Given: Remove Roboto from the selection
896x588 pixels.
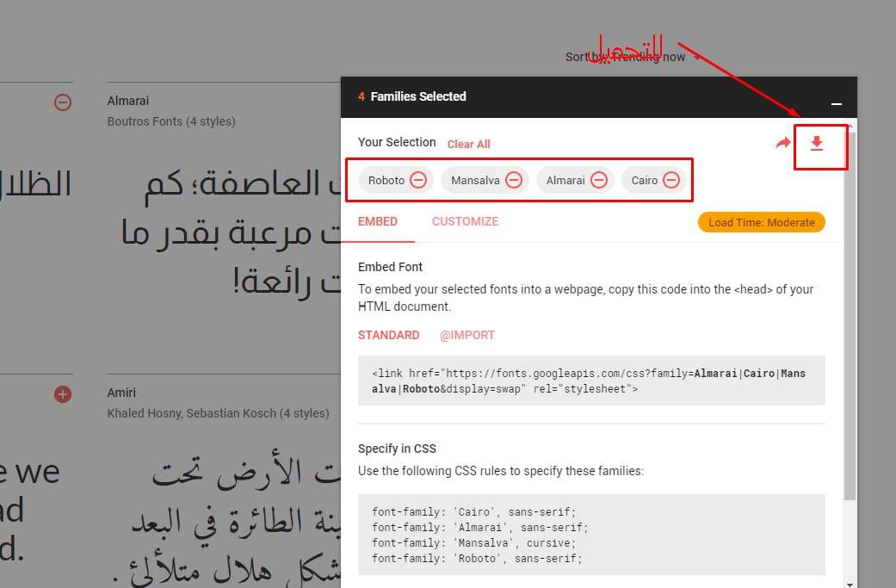Looking at the screenshot, I should click(418, 181).
